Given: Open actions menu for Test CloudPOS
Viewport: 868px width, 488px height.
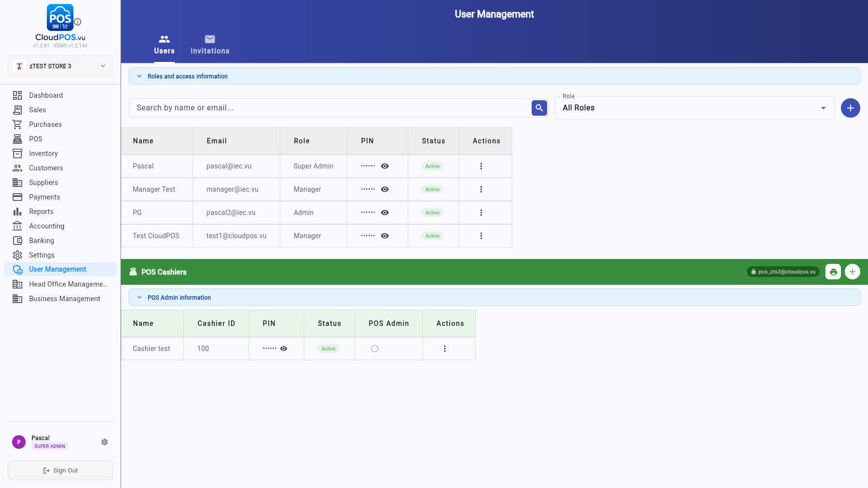Looking at the screenshot, I should tap(481, 236).
